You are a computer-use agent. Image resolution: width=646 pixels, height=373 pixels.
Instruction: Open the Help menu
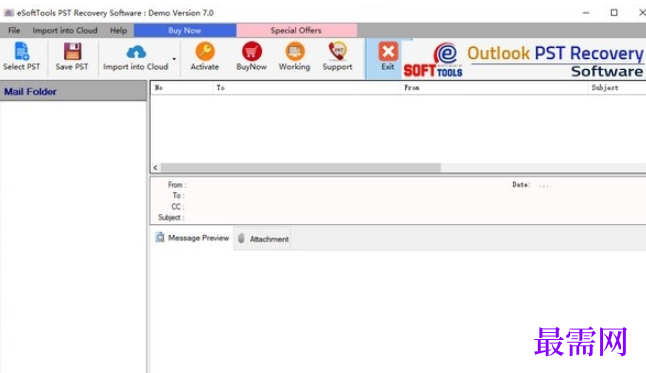118,30
